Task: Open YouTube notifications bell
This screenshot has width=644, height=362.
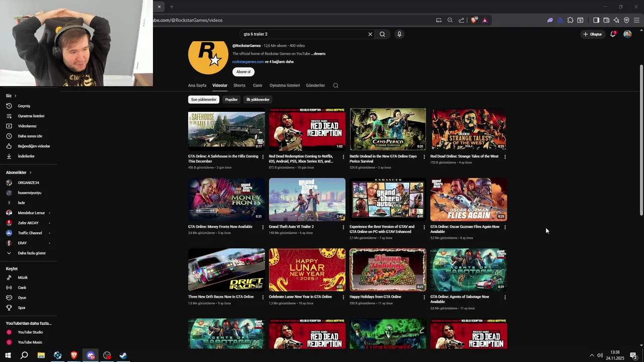Action: pos(613,34)
